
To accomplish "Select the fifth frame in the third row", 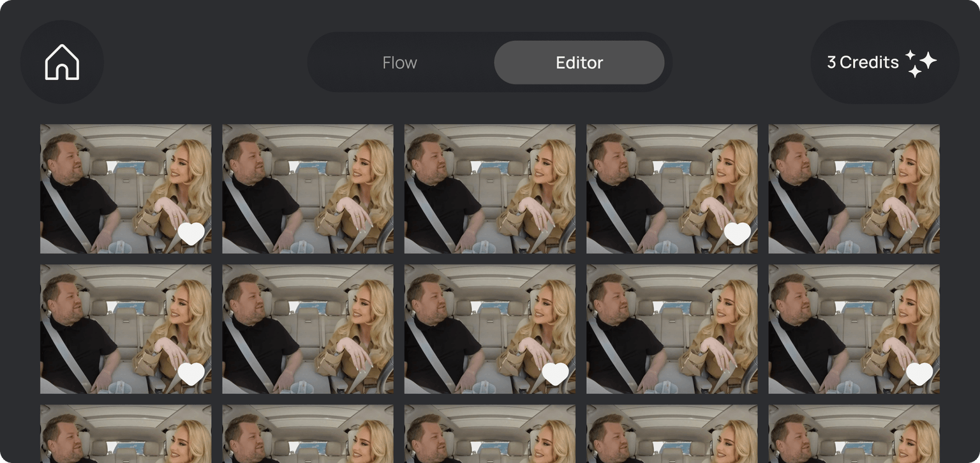I will point(854,434).
